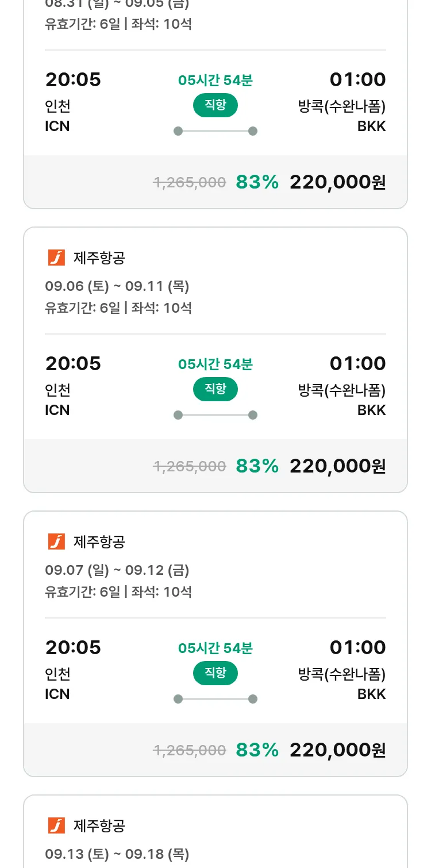Tap the route line on the 08.31 flight
431x868 pixels.
pyautogui.click(x=215, y=131)
